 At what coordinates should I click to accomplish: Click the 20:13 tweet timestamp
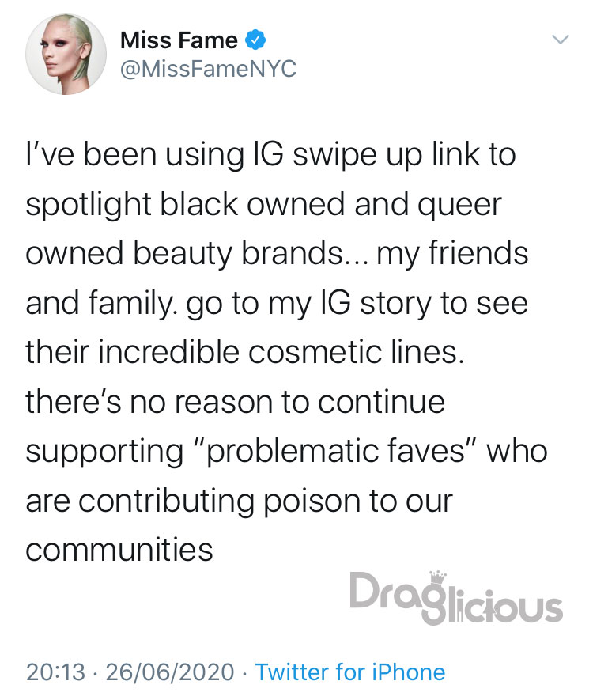pos(56,672)
